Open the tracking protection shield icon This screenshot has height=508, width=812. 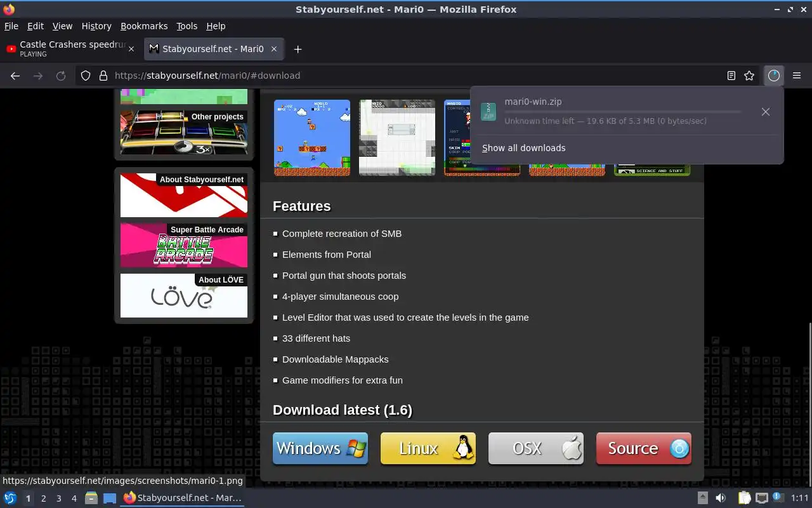click(x=86, y=76)
